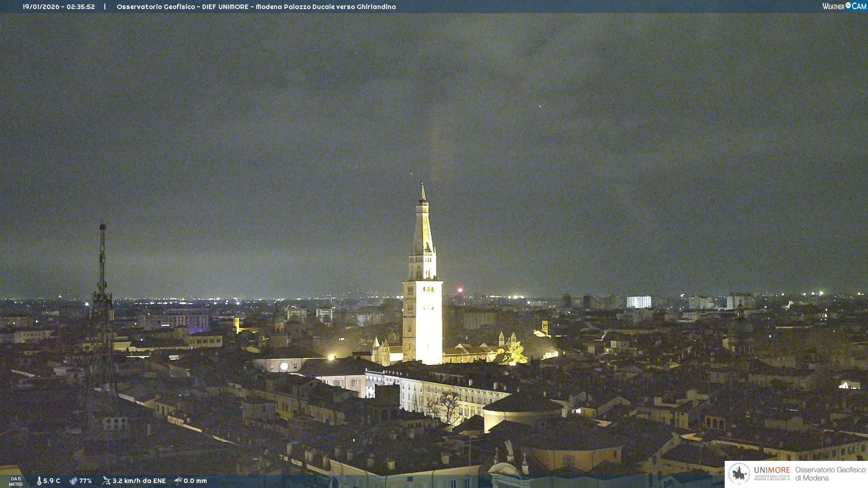Click the humidity water droplets icon
This screenshot has width=868, height=488.
[x=73, y=481]
